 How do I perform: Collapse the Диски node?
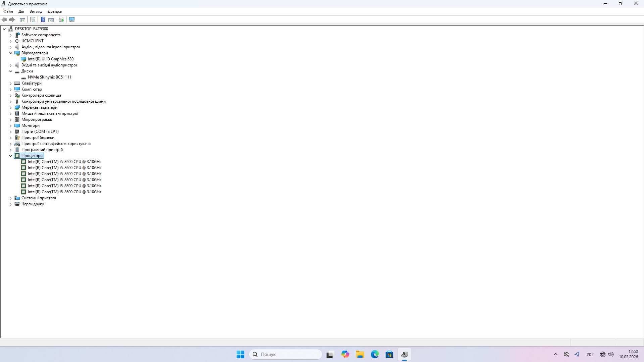coord(10,71)
